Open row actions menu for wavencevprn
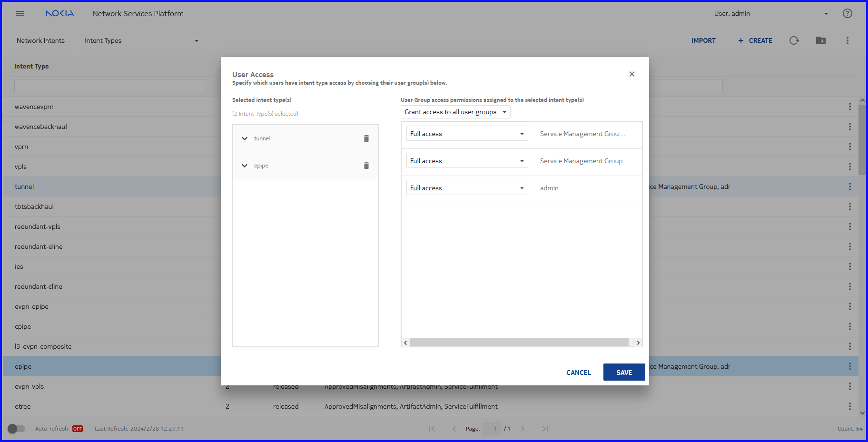This screenshot has width=868, height=442. click(x=849, y=107)
